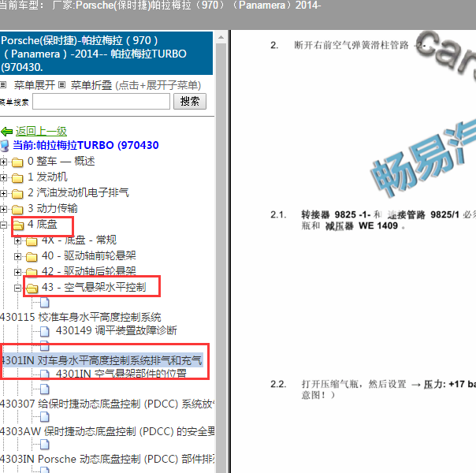Expand the 0 整车 — 概述 node
Image resolution: width=476 pixels, height=473 pixels.
pyautogui.click(x=3, y=162)
